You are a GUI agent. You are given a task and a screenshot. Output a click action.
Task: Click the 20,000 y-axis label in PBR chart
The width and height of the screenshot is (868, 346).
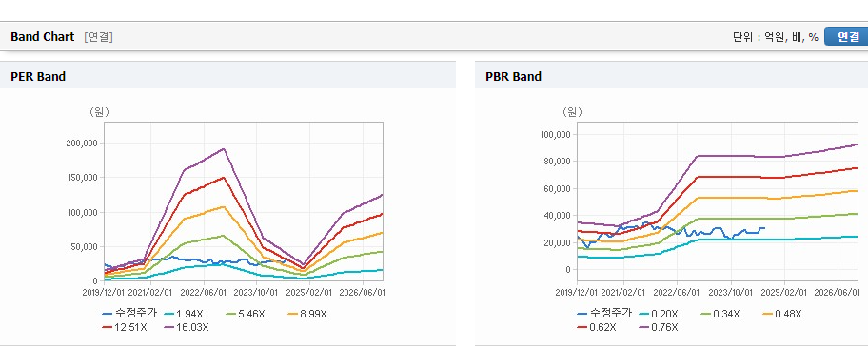558,242
